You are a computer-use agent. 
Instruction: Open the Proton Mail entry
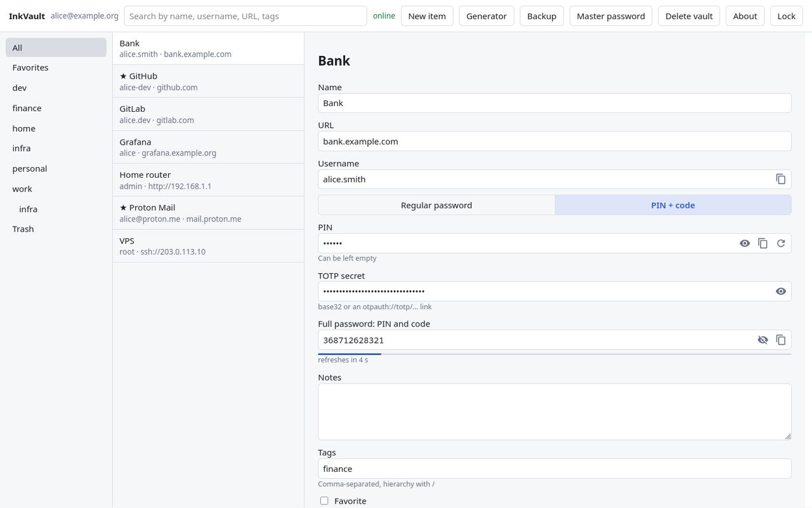209,213
